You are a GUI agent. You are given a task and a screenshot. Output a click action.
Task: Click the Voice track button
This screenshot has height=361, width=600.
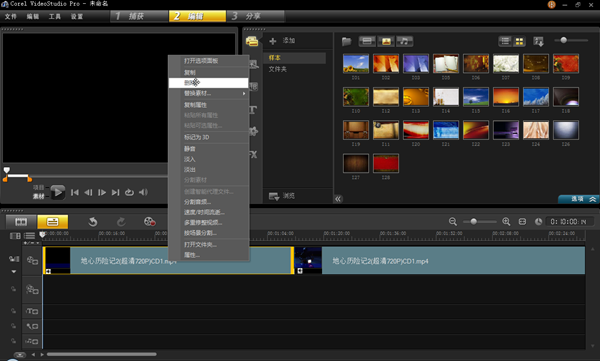tap(32, 326)
